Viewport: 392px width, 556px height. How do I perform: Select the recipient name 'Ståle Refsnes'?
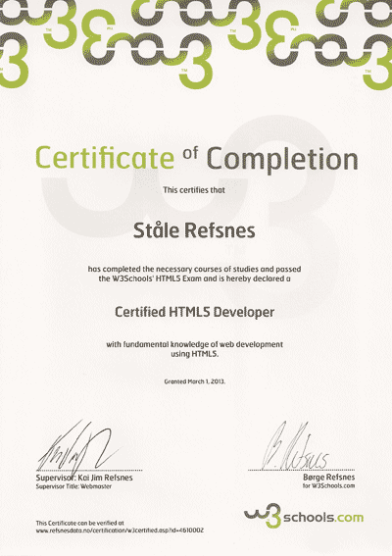click(x=194, y=230)
